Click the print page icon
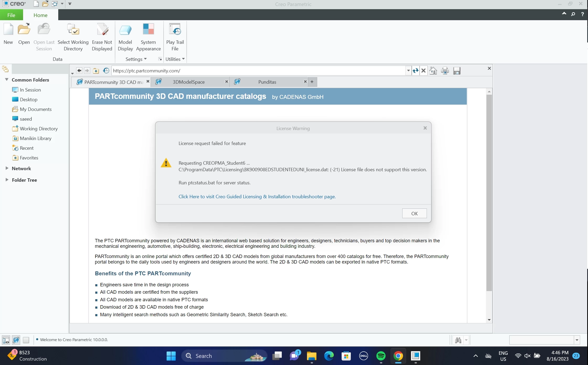The image size is (588, 365). coord(445,71)
